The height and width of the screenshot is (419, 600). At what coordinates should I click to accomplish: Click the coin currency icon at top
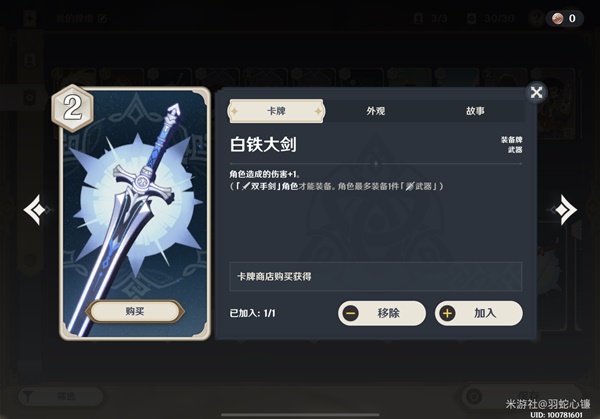(x=558, y=18)
